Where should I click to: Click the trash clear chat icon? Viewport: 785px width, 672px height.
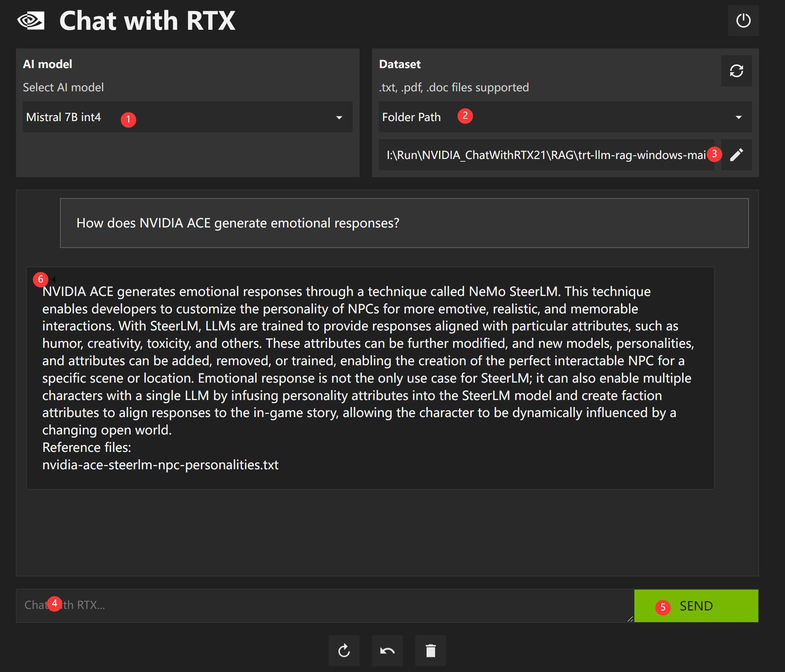(431, 651)
